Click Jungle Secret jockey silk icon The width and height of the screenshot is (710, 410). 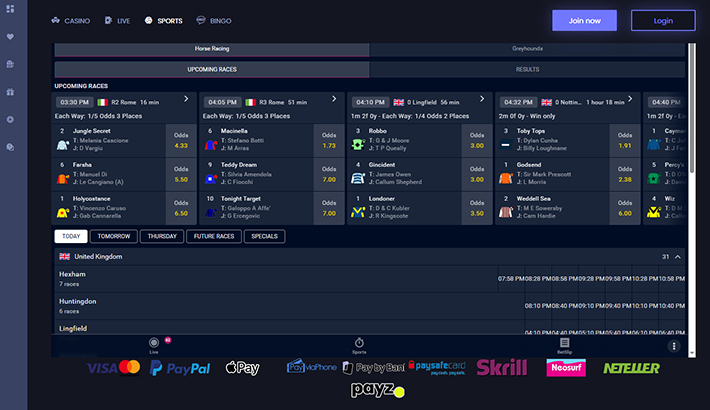pyautogui.click(x=62, y=145)
